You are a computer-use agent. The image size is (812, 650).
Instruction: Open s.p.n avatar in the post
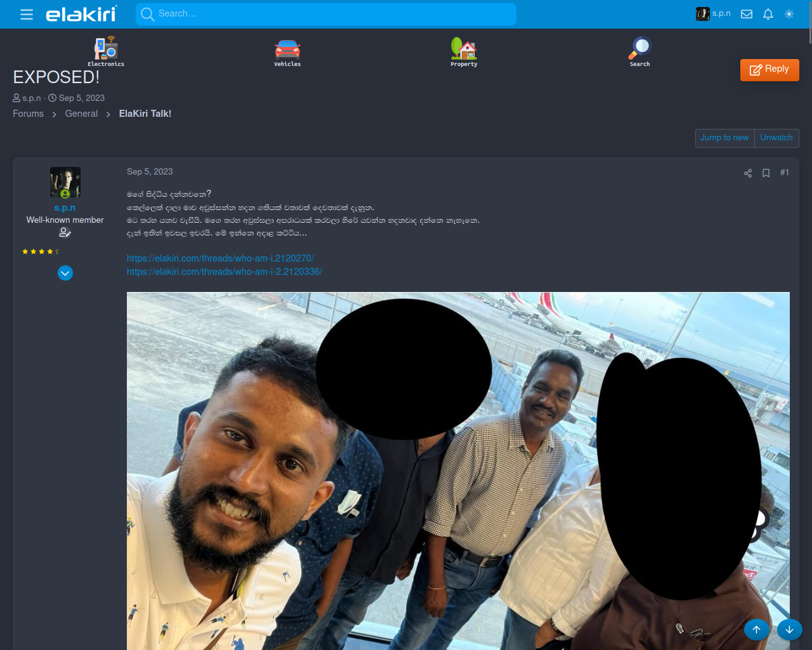tap(65, 183)
